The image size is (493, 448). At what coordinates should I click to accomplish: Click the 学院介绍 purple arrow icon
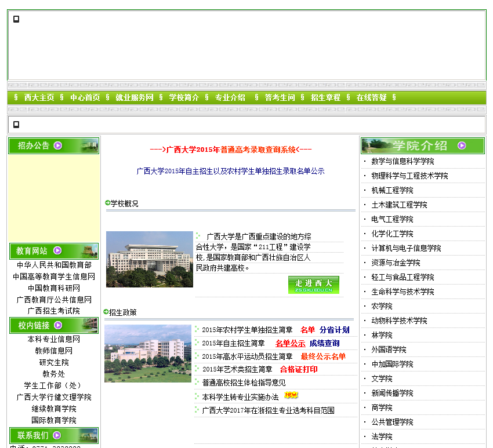462,145
